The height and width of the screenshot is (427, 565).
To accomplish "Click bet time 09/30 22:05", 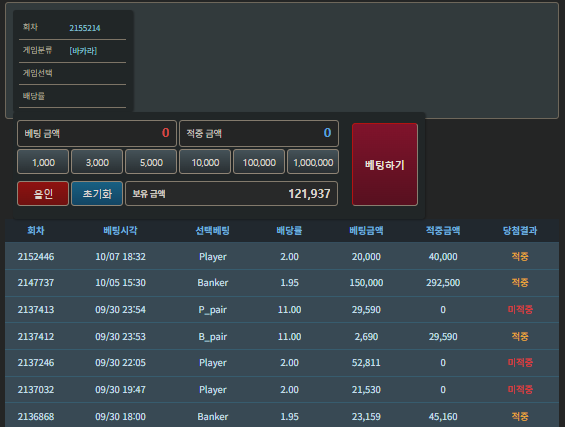I will 120,362.
